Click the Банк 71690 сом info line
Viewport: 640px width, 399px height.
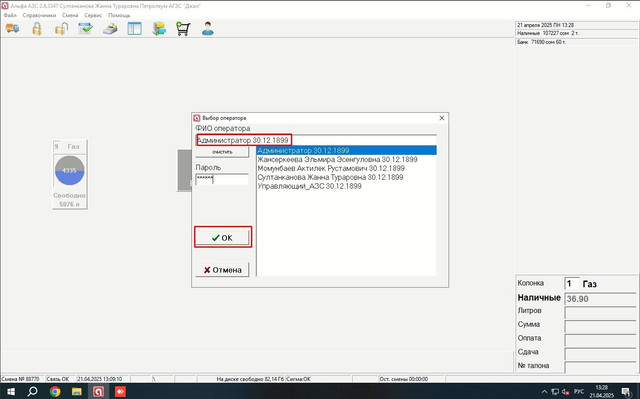click(x=576, y=42)
